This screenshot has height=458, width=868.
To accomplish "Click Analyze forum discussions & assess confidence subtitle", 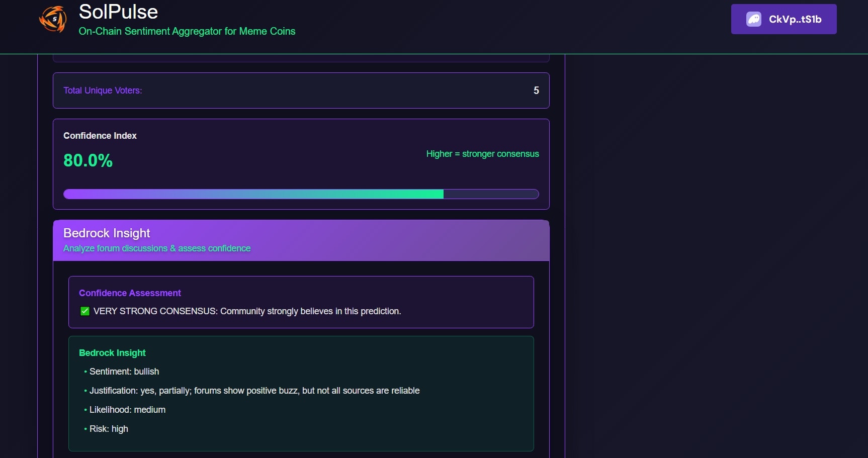I will coord(157,248).
